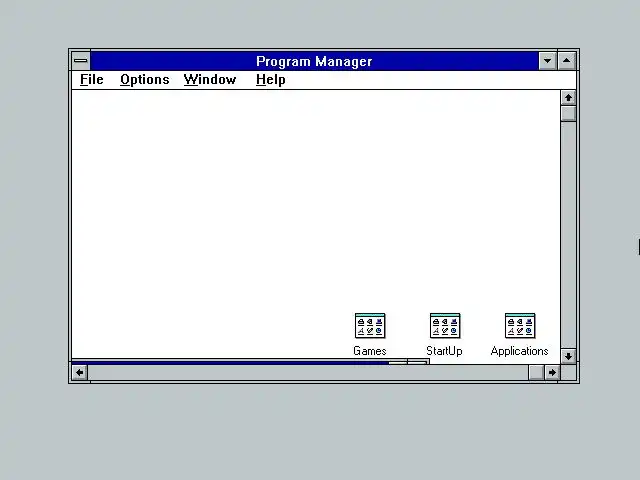This screenshot has height=480, width=640.
Task: Click the Applications label text
Action: click(520, 351)
